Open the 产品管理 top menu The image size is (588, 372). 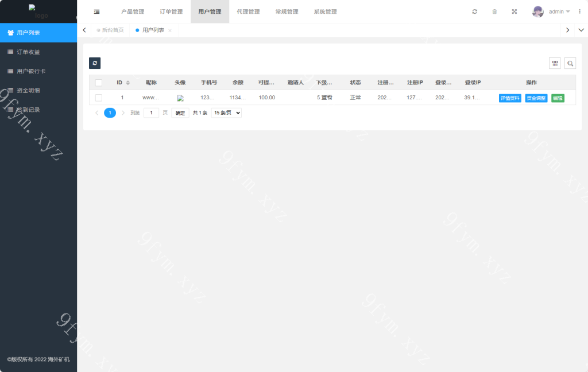pos(133,11)
